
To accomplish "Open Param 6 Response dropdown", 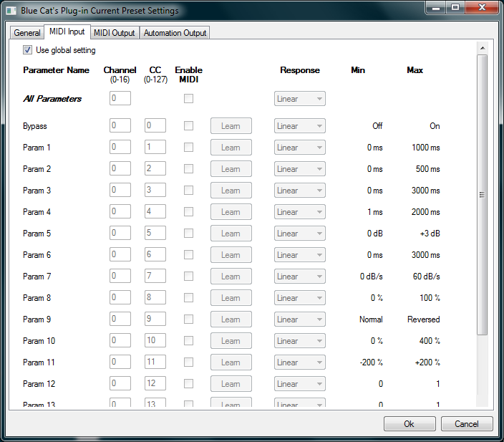I will [x=299, y=255].
